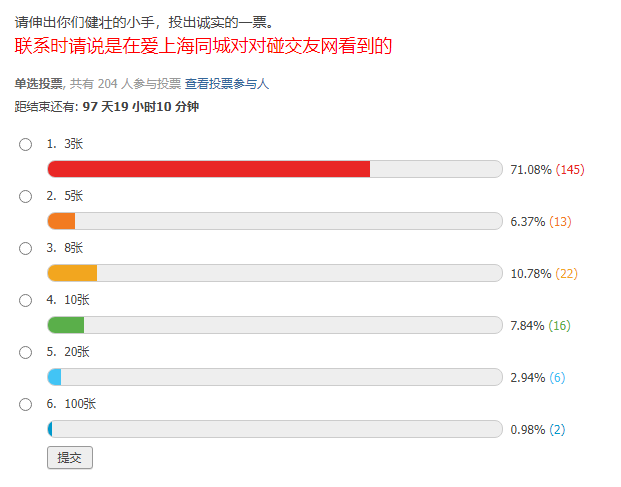621x487 pixels.
Task: Click the 0.98% progress bar
Action: coord(275,429)
